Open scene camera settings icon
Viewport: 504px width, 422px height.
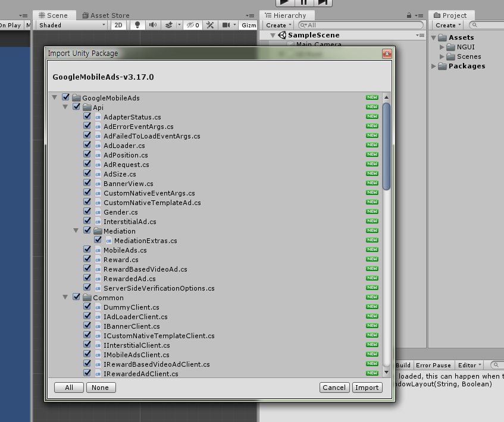click(x=226, y=25)
